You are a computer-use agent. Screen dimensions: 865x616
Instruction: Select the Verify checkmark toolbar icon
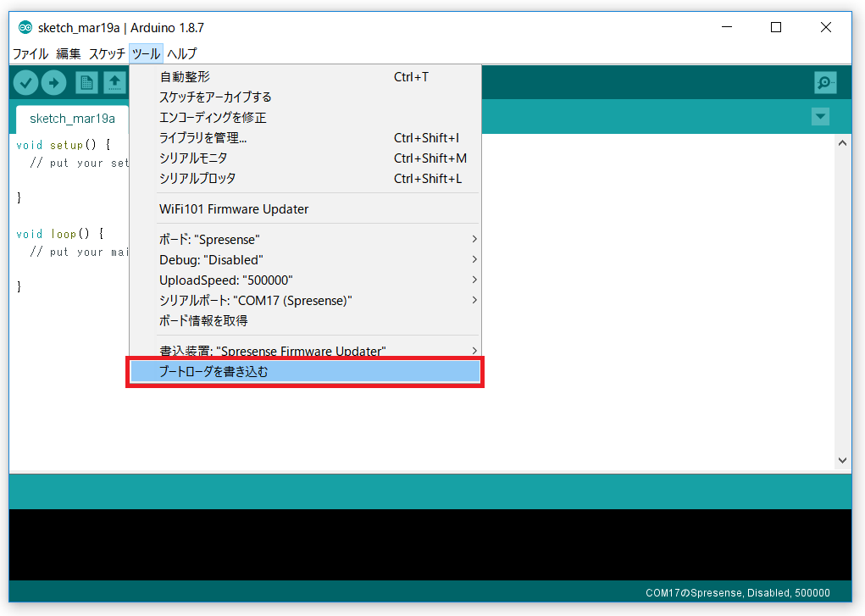pos(25,82)
